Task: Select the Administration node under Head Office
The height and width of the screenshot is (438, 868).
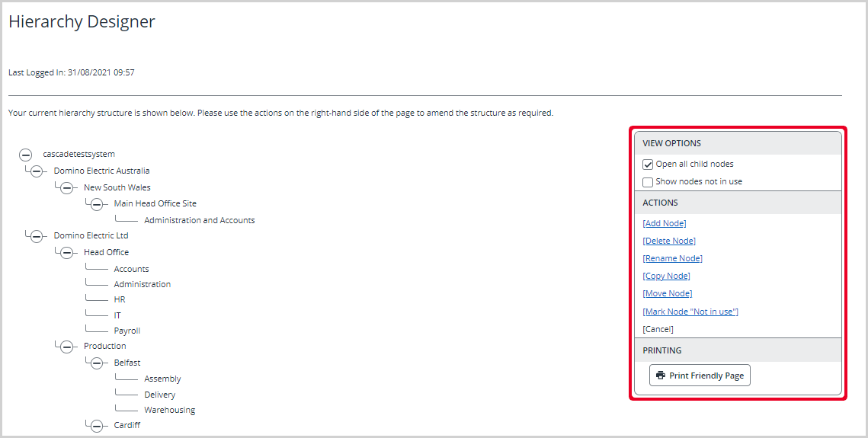Action: 143,284
